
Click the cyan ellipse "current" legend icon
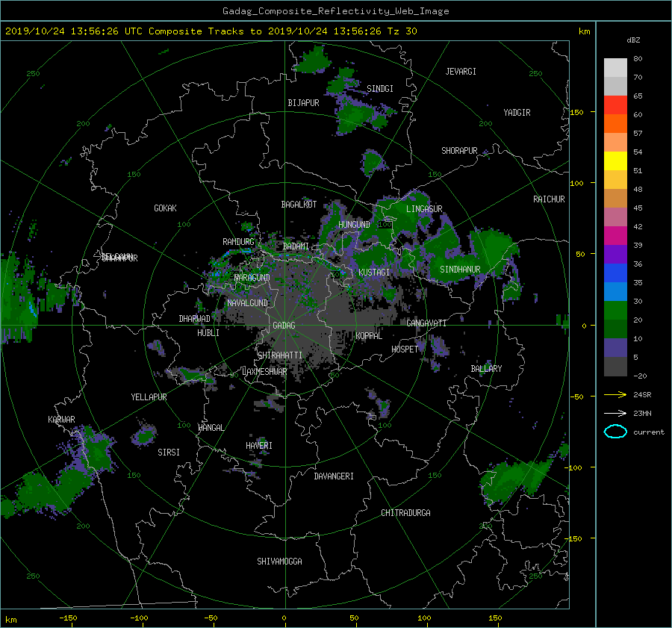[x=615, y=432]
